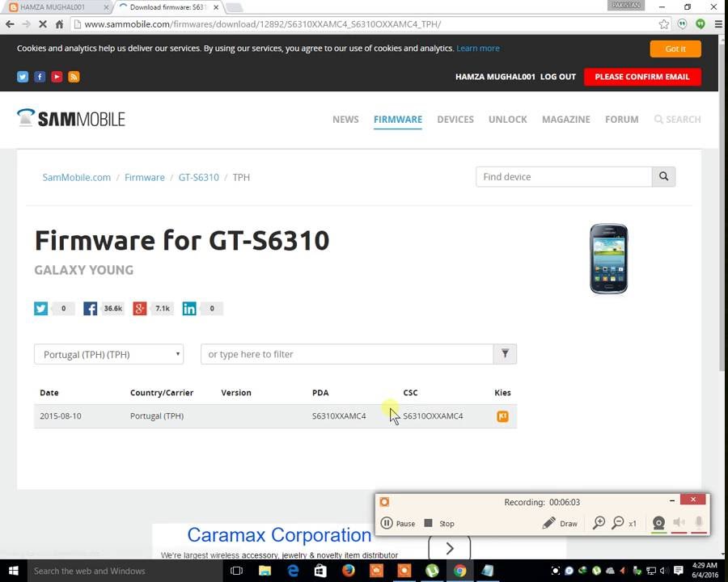Go to Chrome home page button
Screen dimensions: 728x582
click(59, 24)
